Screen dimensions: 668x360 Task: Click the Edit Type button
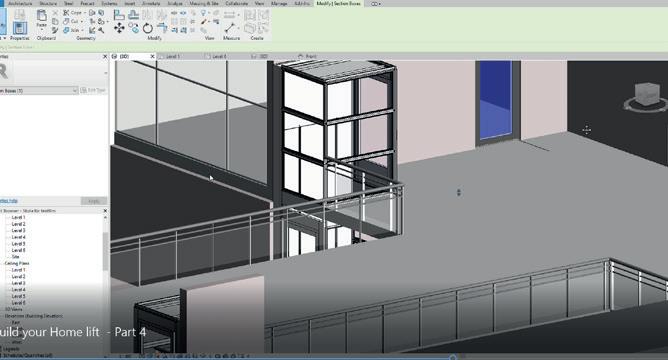pyautogui.click(x=93, y=90)
